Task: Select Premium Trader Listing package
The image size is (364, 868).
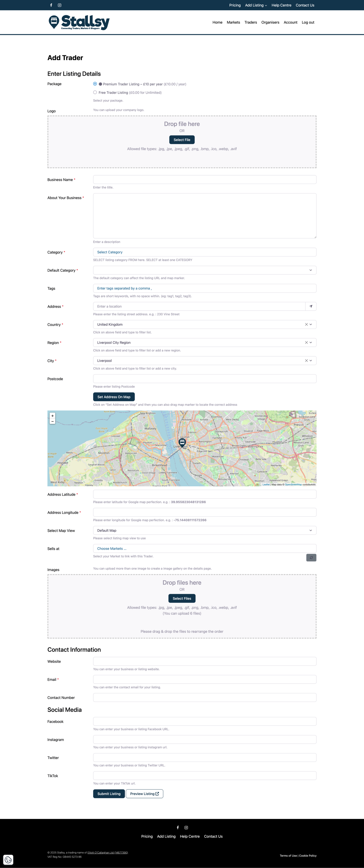Action: [x=95, y=84]
